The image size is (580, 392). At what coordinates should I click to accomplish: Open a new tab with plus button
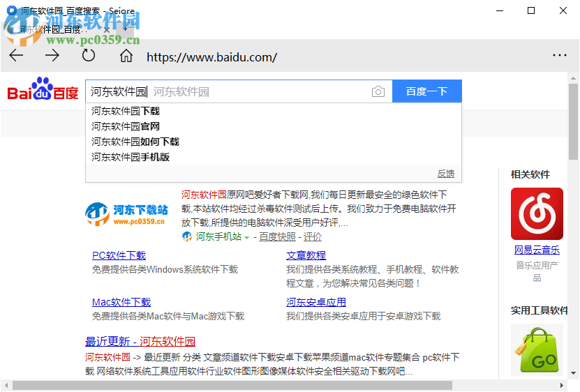(x=125, y=29)
